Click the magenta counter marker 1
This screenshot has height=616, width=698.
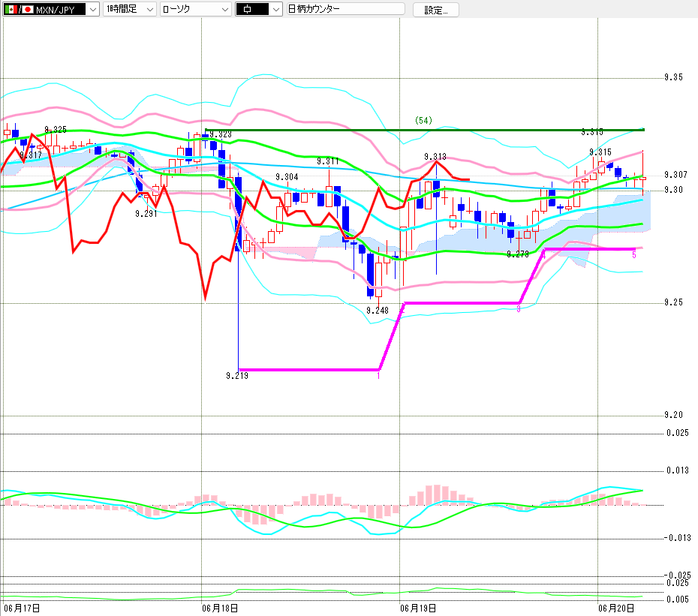pyautogui.click(x=378, y=376)
